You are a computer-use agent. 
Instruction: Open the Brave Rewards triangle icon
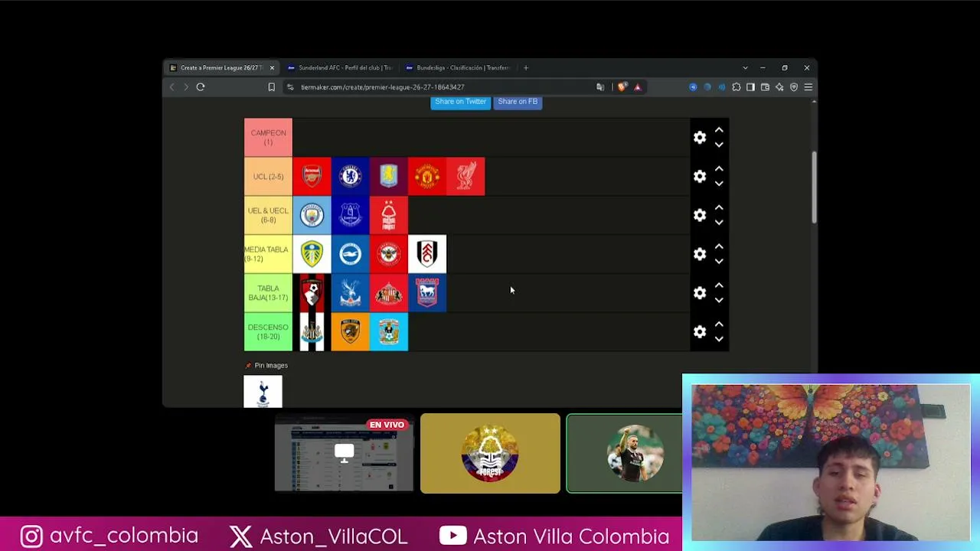(x=637, y=87)
